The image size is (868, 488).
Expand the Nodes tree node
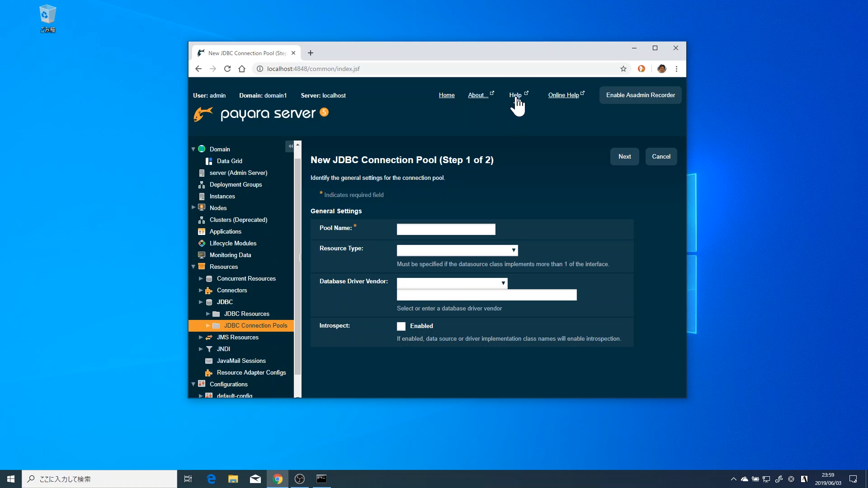(x=193, y=208)
